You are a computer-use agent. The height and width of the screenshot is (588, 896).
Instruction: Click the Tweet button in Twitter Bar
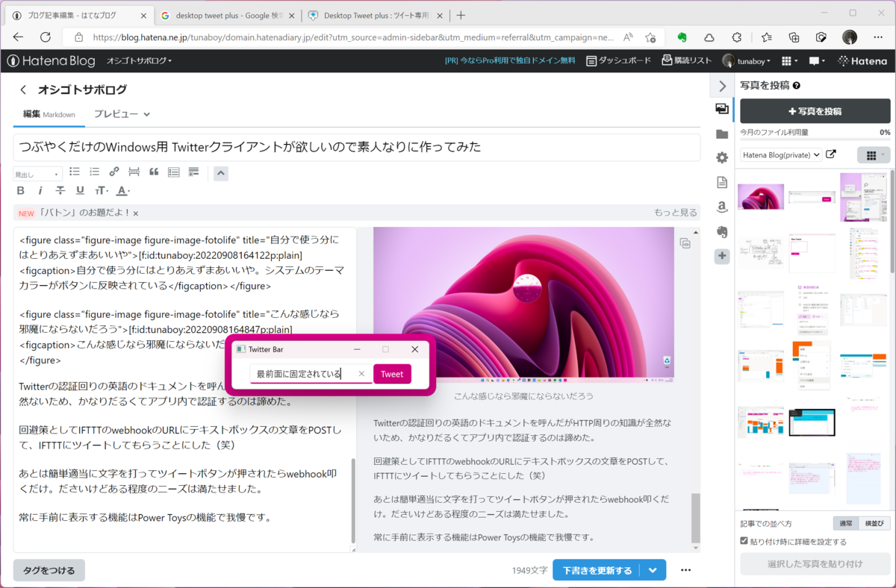point(392,374)
